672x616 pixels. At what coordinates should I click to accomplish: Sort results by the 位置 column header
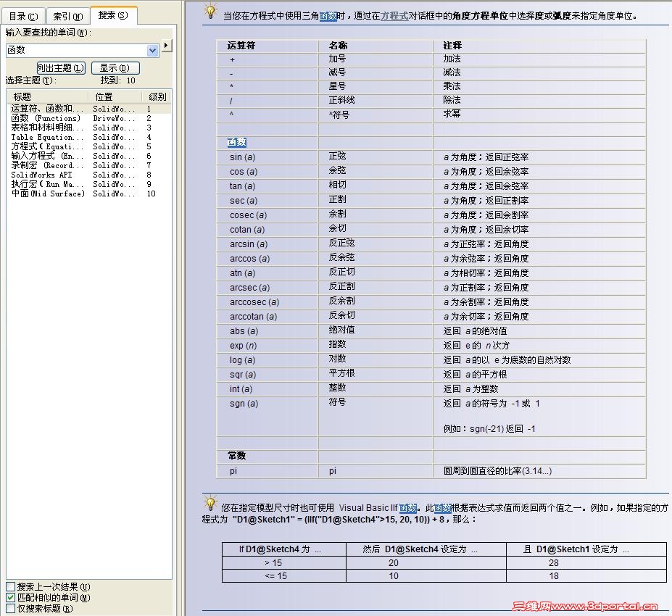(115, 97)
